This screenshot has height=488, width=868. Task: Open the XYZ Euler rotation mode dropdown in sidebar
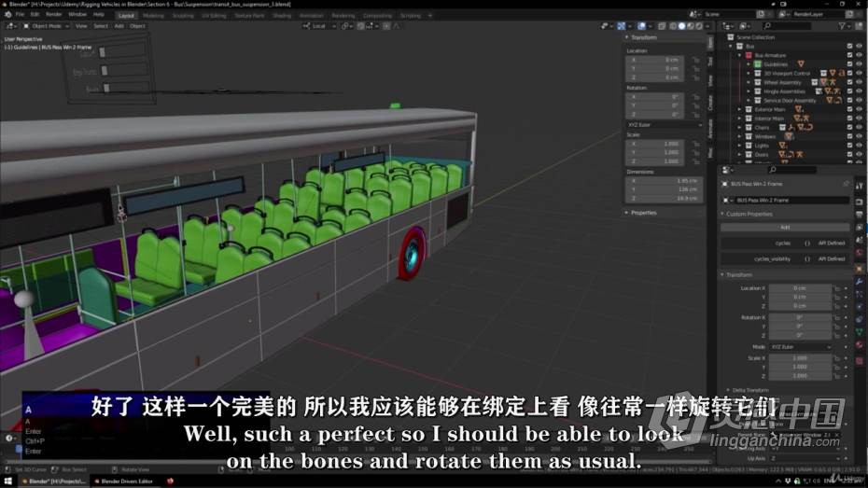click(664, 125)
